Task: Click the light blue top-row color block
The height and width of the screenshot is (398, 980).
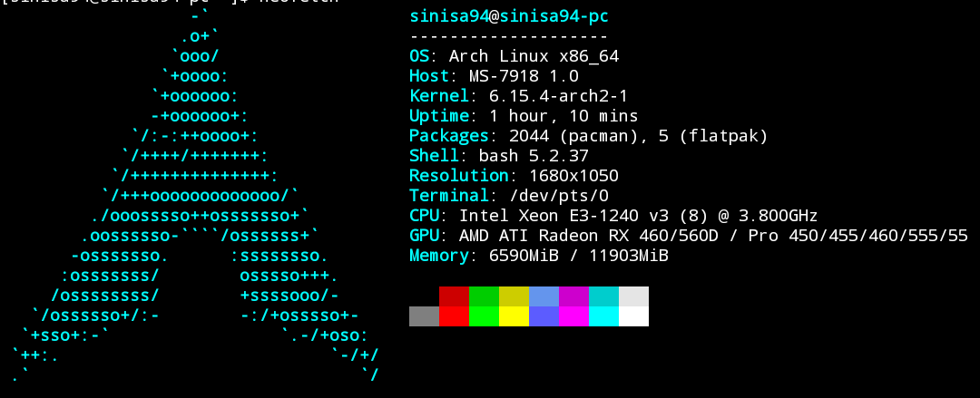Action: click(544, 296)
